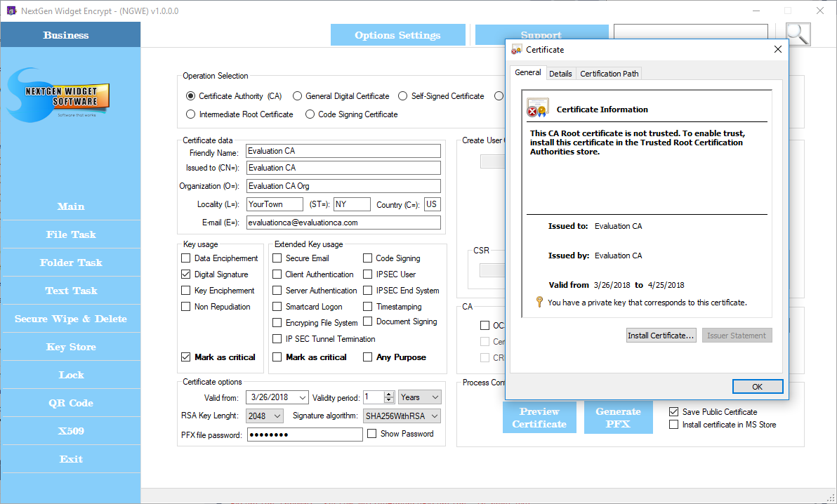
Task: Click Preview Certificate button
Action: pos(539,418)
